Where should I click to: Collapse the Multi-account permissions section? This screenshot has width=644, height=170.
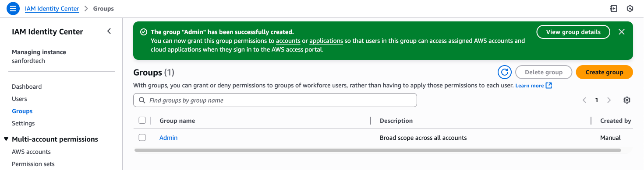point(6,139)
